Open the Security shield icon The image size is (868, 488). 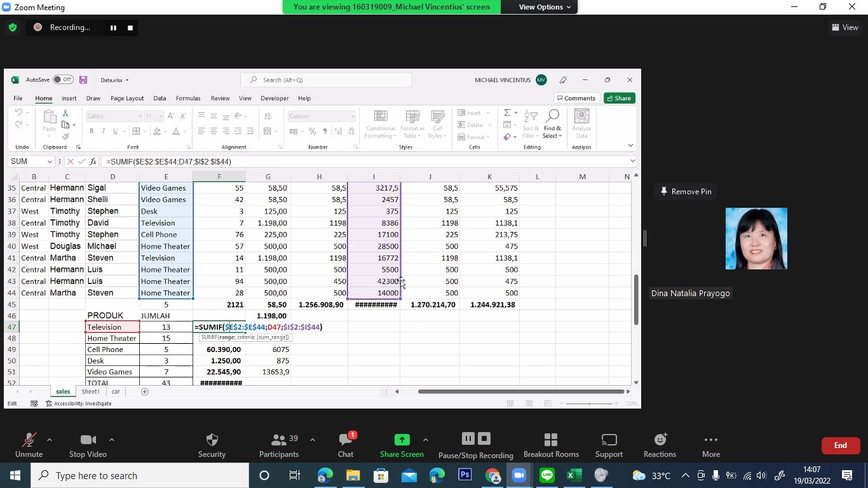(212, 440)
